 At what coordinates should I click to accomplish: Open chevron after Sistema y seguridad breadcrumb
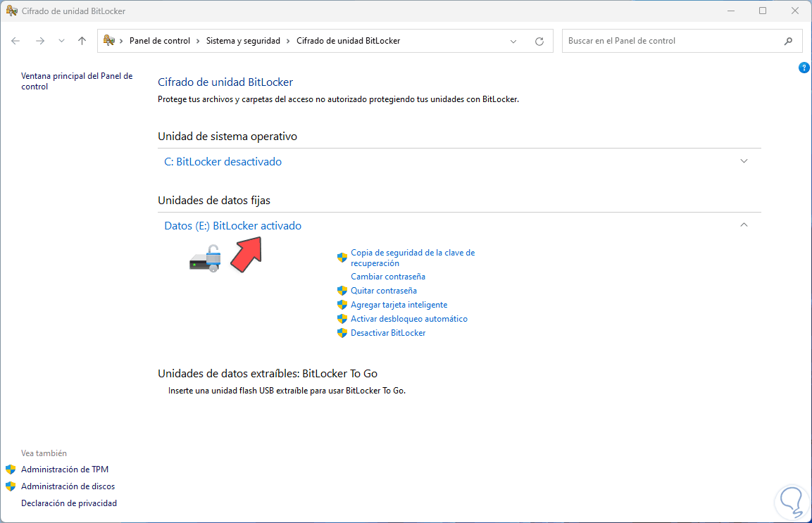(289, 41)
